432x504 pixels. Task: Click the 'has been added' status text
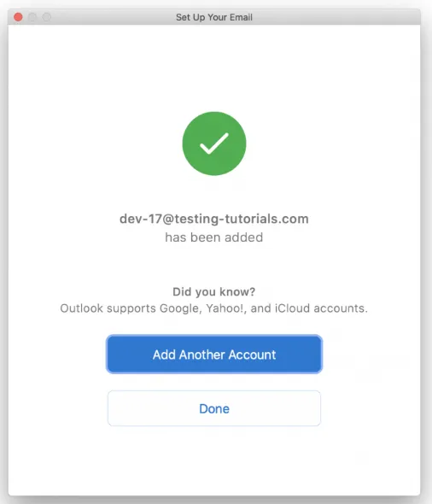pyautogui.click(x=214, y=237)
